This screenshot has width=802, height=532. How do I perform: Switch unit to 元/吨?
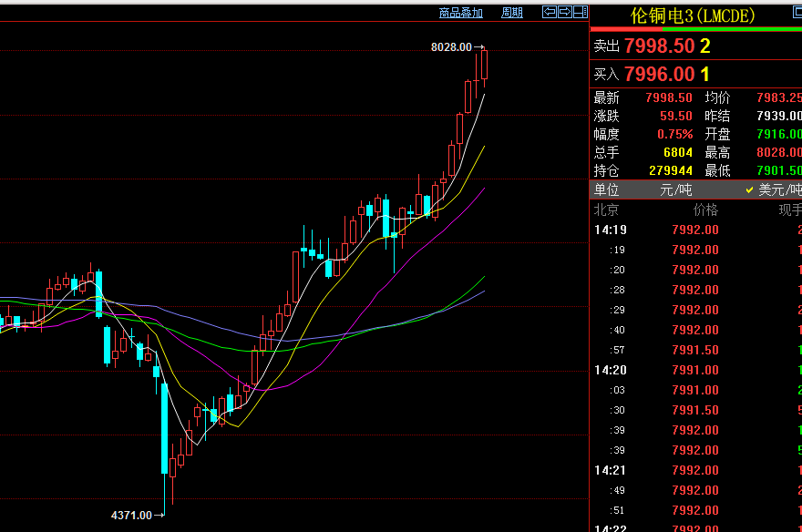point(675,189)
